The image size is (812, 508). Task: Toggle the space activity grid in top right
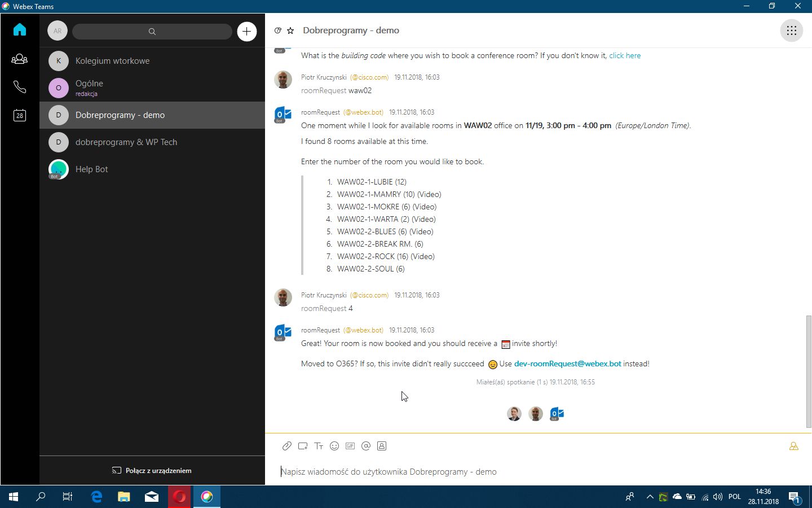pyautogui.click(x=791, y=30)
